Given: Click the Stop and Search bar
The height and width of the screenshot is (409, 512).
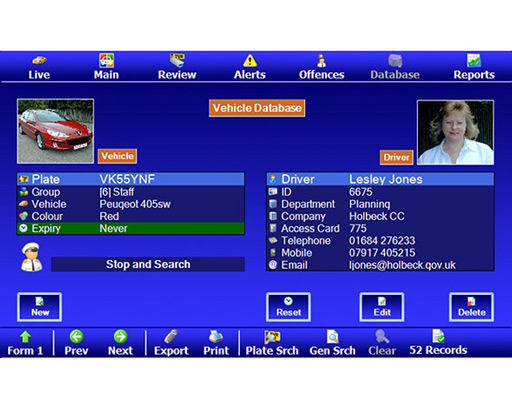Looking at the screenshot, I should point(148,264).
